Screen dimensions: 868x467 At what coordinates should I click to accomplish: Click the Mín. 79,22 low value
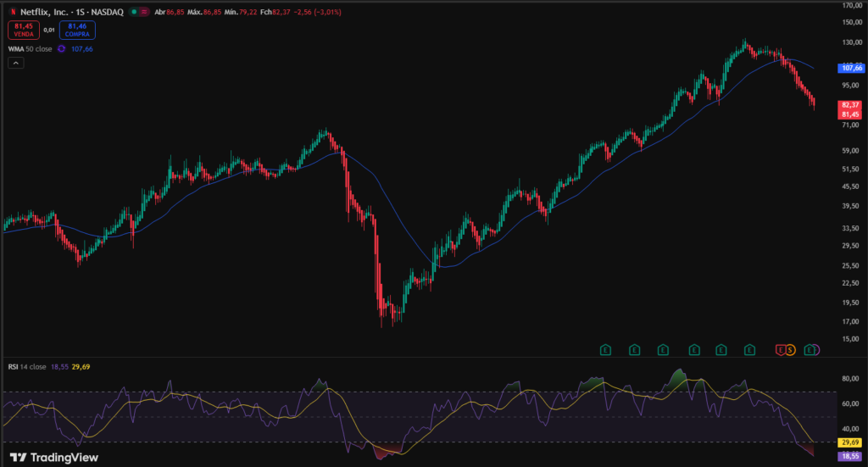(240, 12)
